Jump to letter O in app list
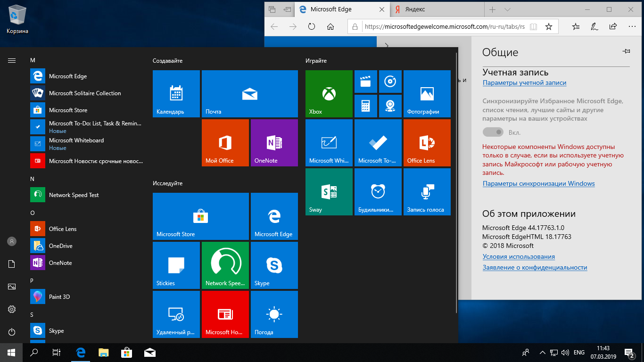644x362 pixels. (33, 213)
